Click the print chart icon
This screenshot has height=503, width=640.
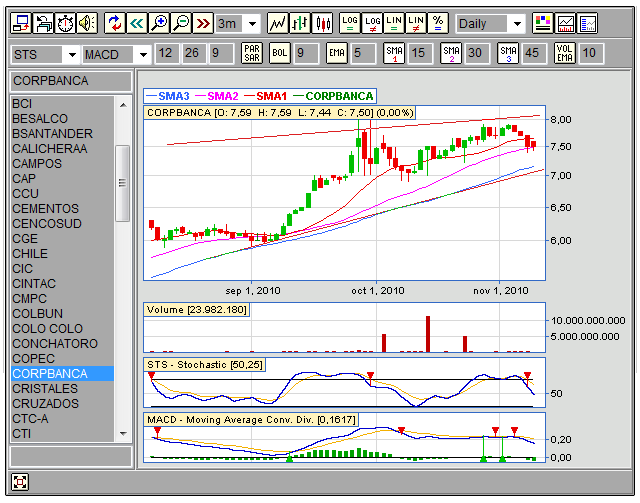[x=43, y=23]
